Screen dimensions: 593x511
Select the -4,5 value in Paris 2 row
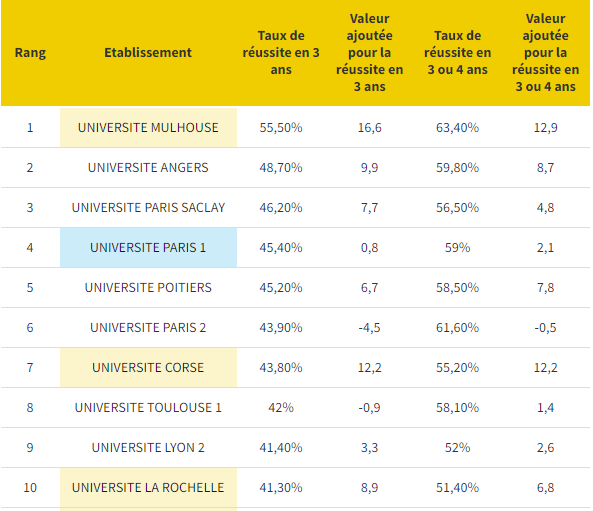point(369,328)
